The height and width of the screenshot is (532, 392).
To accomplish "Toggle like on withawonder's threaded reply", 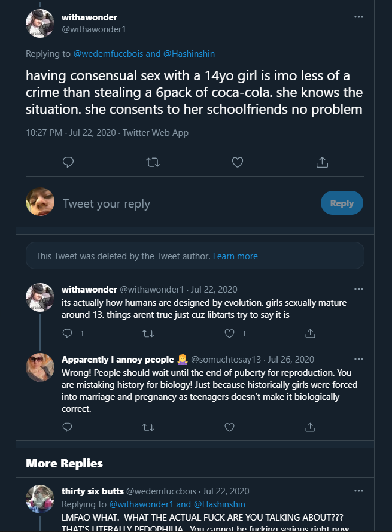I will tap(229, 333).
